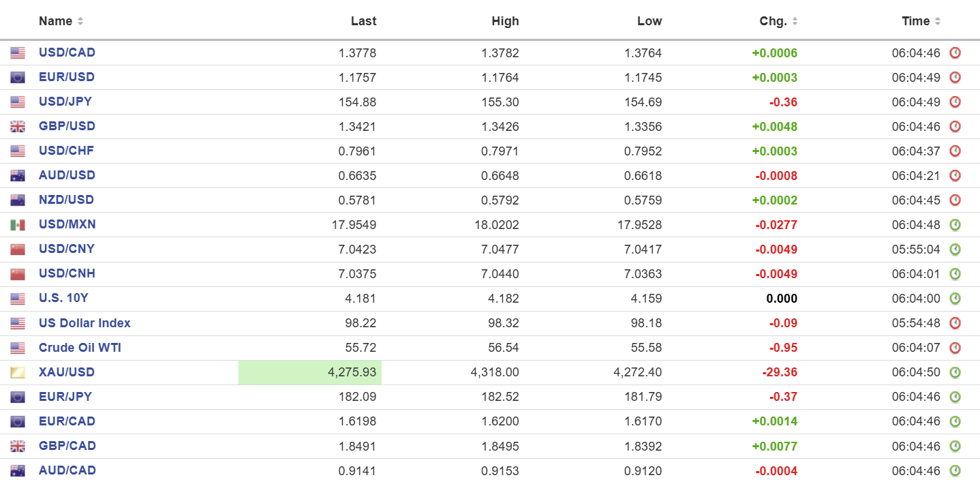This screenshot has height=482, width=980.
Task: Open the NZD/USD pair link
Action: (66, 200)
